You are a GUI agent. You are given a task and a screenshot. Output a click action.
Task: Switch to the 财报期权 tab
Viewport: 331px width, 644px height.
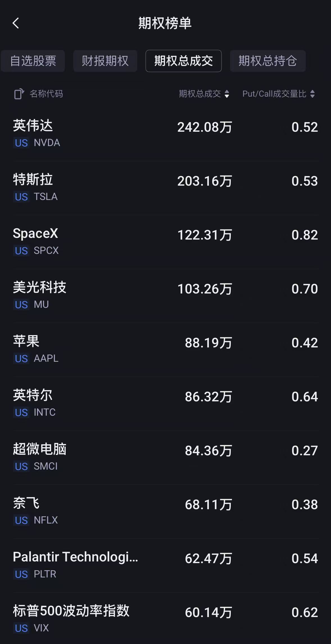coord(105,61)
